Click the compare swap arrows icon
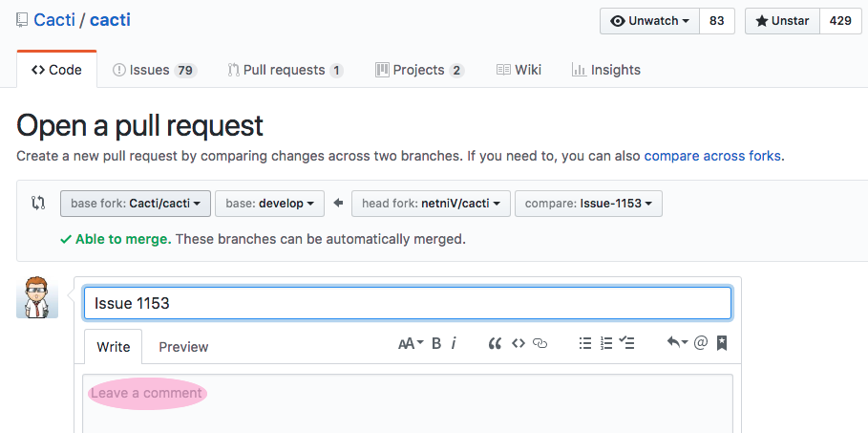Image resolution: width=868 pixels, height=433 pixels. coord(38,203)
